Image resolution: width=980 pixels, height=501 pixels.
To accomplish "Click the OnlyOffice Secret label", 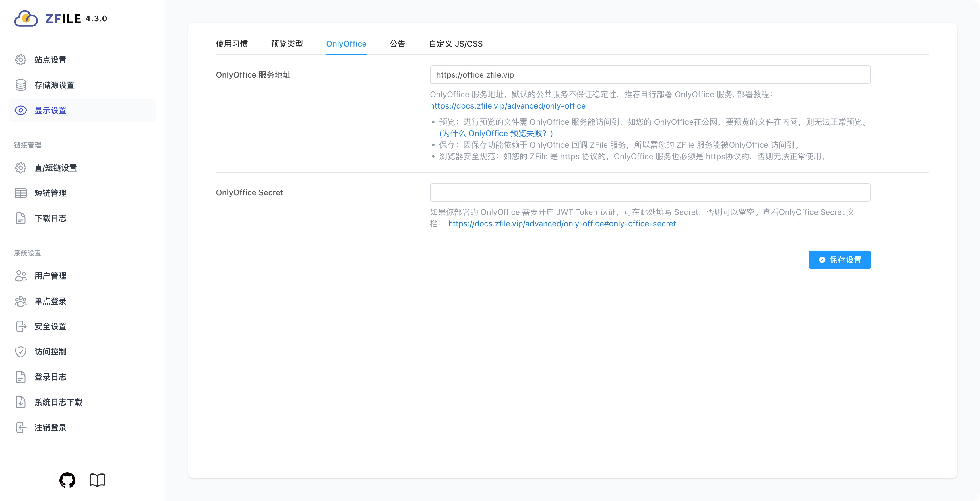I will [249, 193].
